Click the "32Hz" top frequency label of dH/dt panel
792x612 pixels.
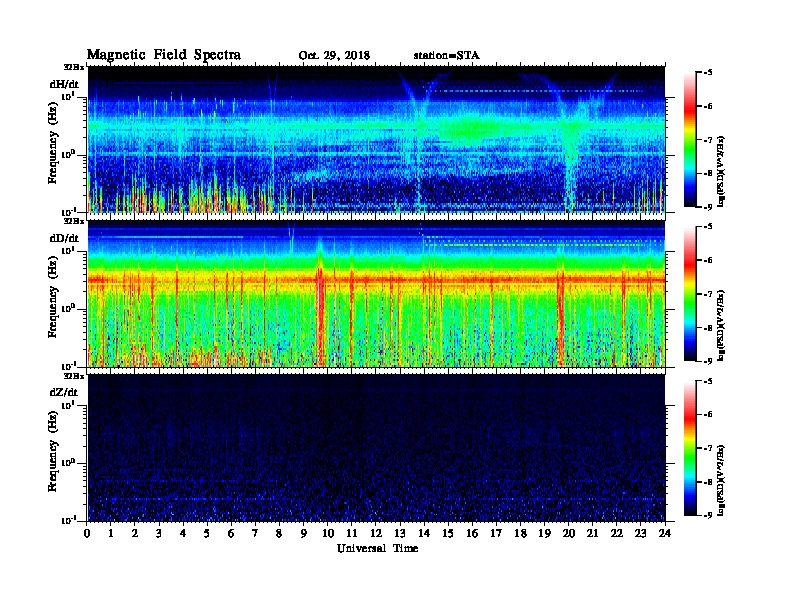click(74, 67)
